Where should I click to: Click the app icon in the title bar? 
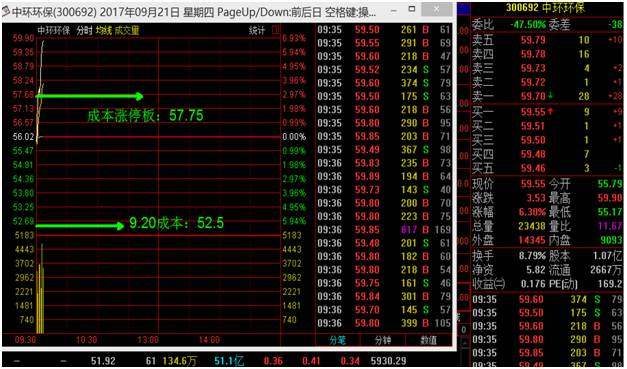click(6, 12)
